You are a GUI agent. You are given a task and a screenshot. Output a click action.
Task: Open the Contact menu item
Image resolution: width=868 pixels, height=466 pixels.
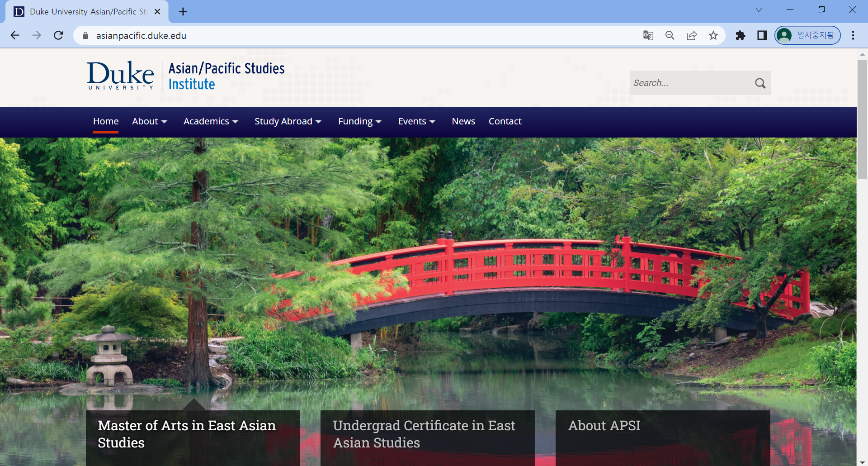(505, 121)
